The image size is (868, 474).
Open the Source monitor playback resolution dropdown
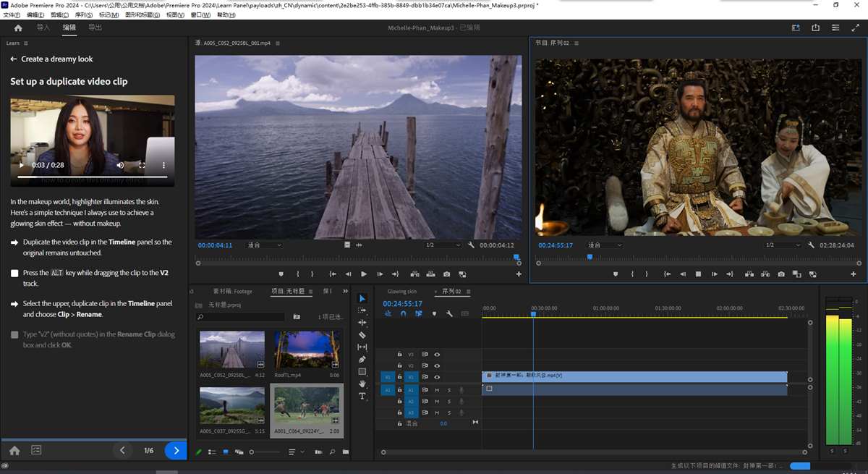(443, 245)
